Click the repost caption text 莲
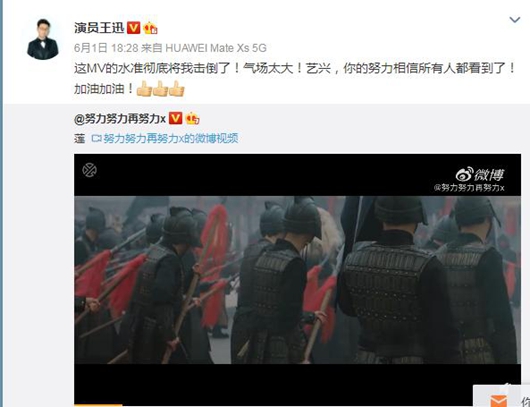Viewport: 530px width, 407px height. (79, 139)
